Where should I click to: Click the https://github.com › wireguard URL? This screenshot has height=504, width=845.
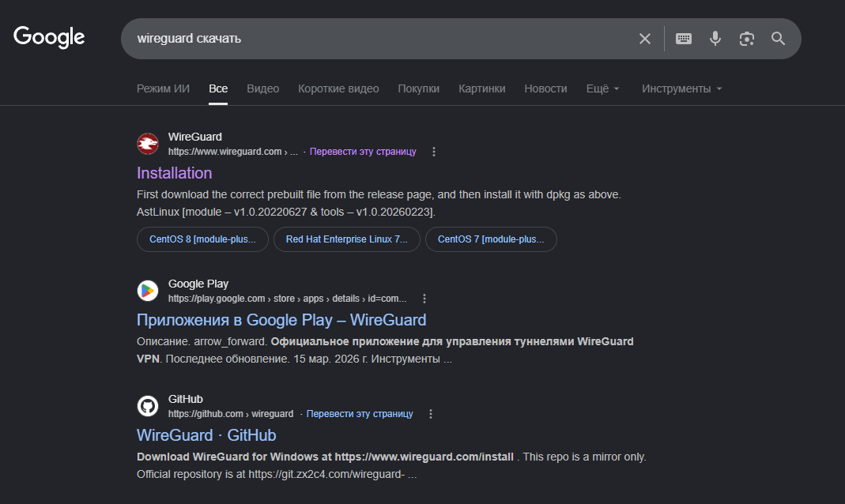point(231,414)
